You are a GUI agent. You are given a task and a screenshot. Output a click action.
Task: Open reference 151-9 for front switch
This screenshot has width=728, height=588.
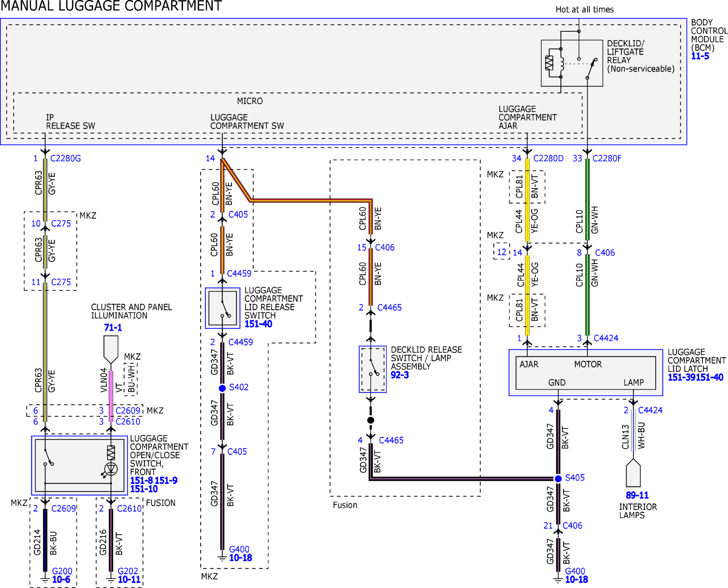point(166,481)
